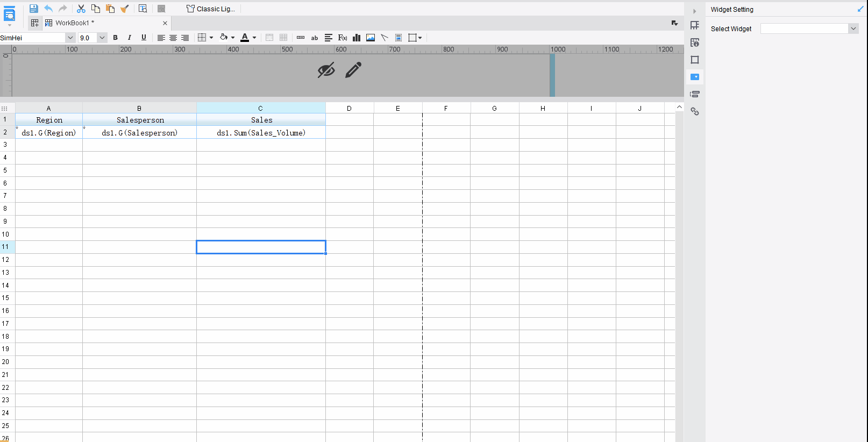
Task: Select column F header
Action: [446, 108]
